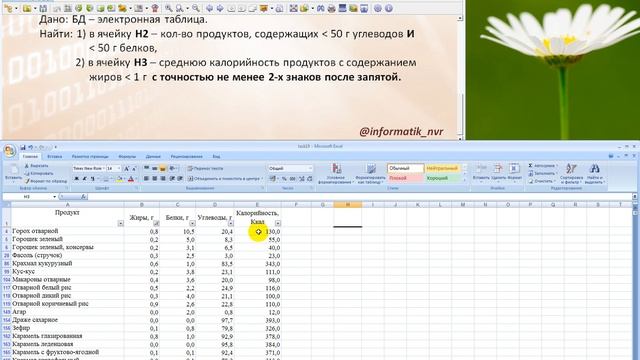
Task: Click Вставить cells button in Ячейки group
Action: [x=481, y=173]
